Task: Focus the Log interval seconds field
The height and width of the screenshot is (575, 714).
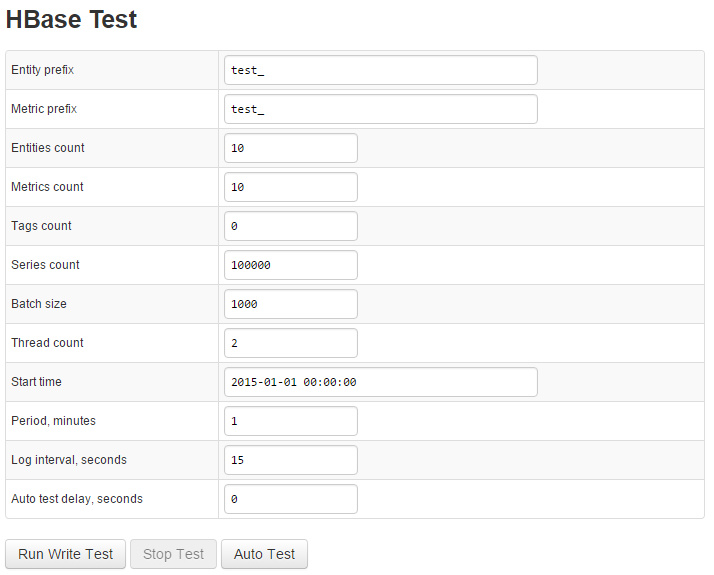Action: [x=291, y=460]
